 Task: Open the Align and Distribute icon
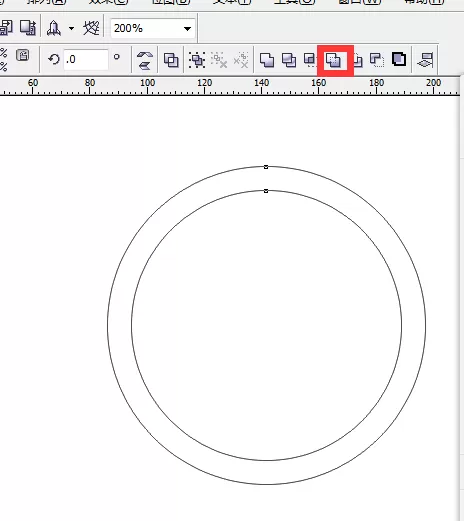tap(425, 60)
